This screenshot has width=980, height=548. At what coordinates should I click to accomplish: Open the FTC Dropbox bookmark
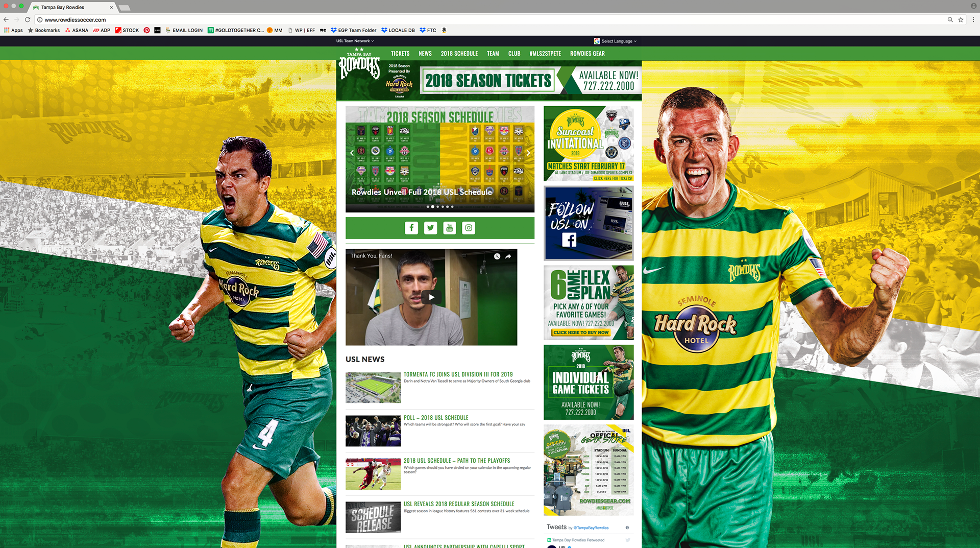[428, 30]
